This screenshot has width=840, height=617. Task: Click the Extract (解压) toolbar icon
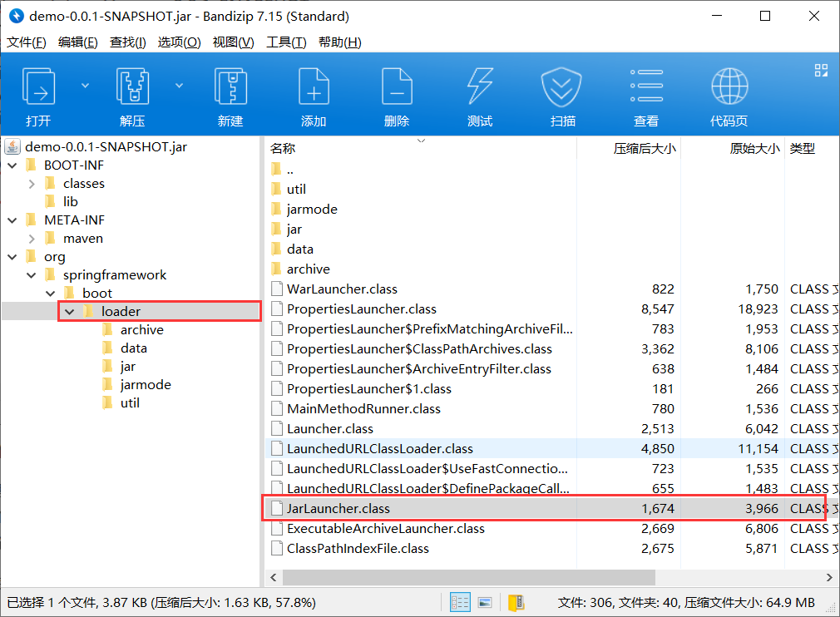point(132,86)
